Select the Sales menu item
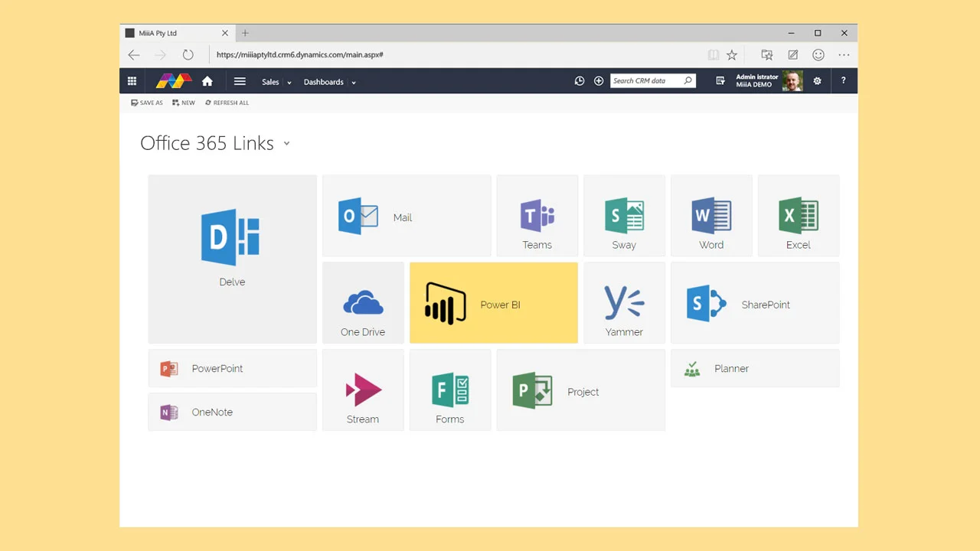 coord(270,82)
